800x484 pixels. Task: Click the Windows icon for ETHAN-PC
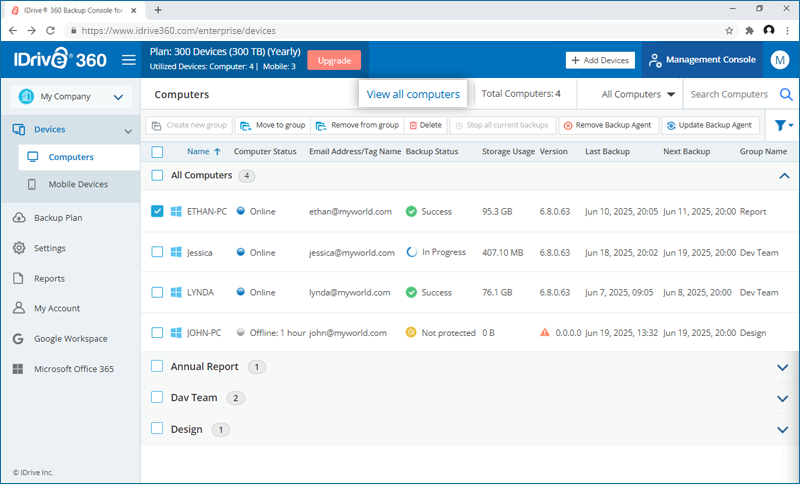coord(176,211)
